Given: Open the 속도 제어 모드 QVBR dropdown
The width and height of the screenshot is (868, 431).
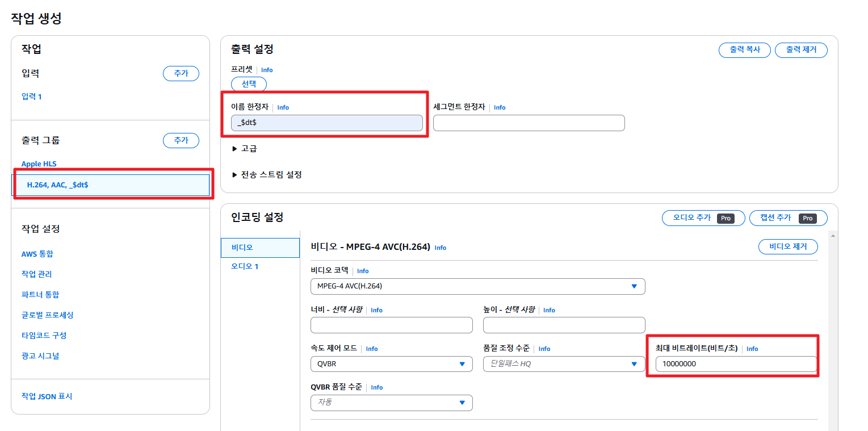Looking at the screenshot, I should pyautogui.click(x=391, y=363).
